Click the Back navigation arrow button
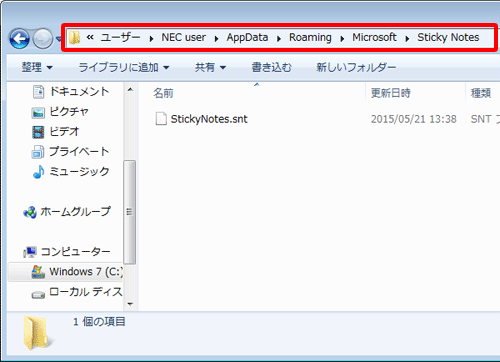 click(20, 39)
